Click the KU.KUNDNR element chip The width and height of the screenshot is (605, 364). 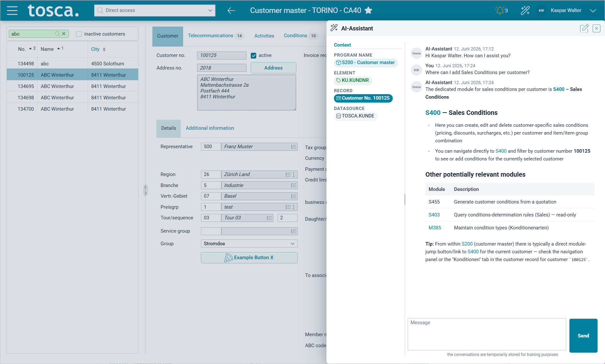click(353, 81)
